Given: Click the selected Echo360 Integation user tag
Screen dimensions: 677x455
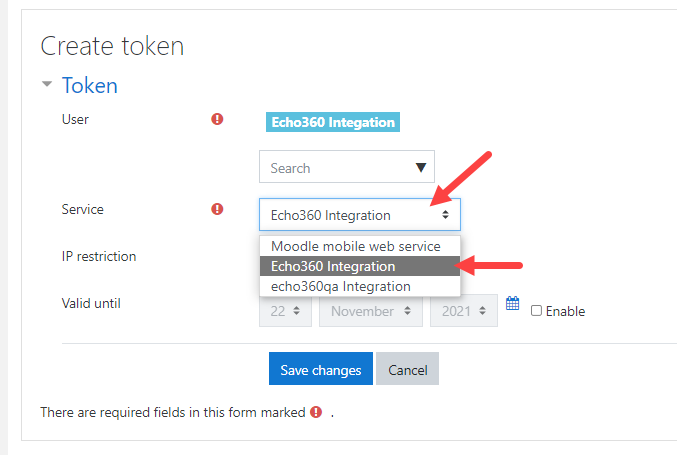Looking at the screenshot, I should click(332, 123).
